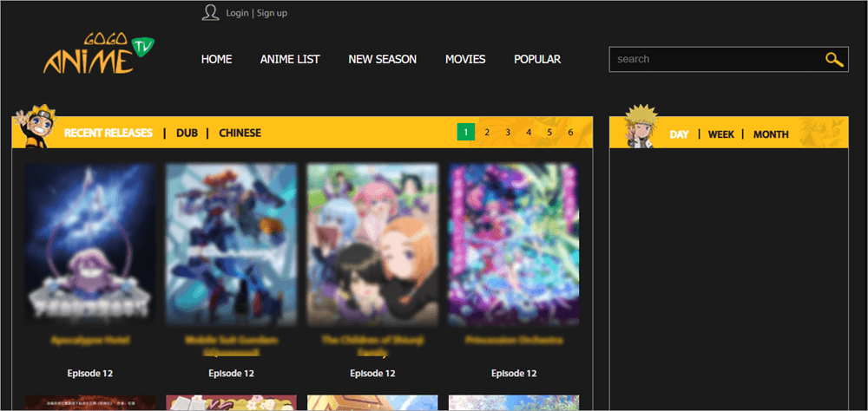Click the Mobile Suit Gundam title link

coord(232,346)
